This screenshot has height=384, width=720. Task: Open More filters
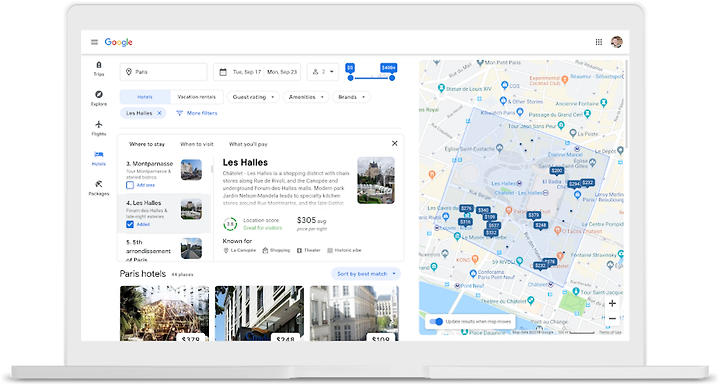[x=197, y=113]
